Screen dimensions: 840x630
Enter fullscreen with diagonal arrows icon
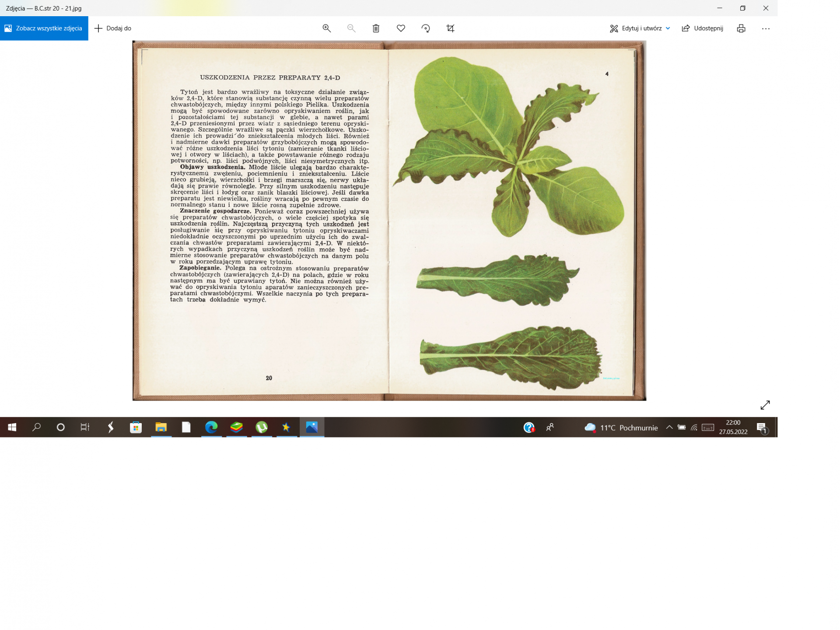(x=765, y=405)
